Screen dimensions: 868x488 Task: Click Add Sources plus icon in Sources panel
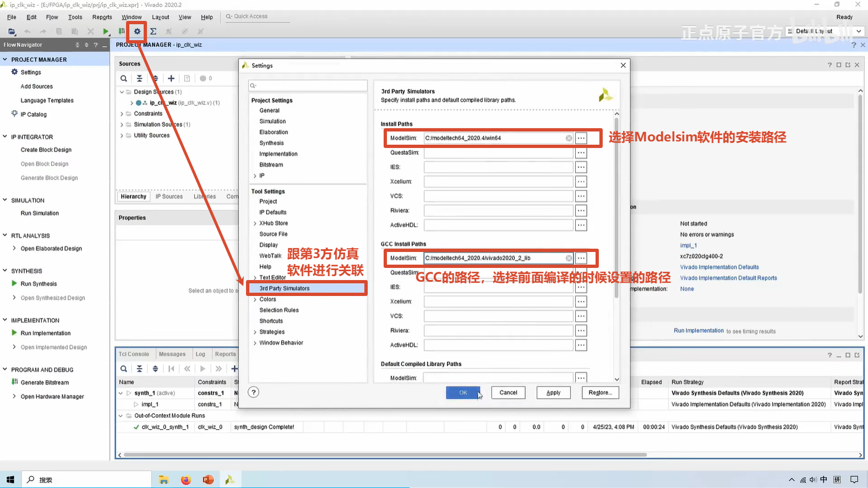pos(171,78)
